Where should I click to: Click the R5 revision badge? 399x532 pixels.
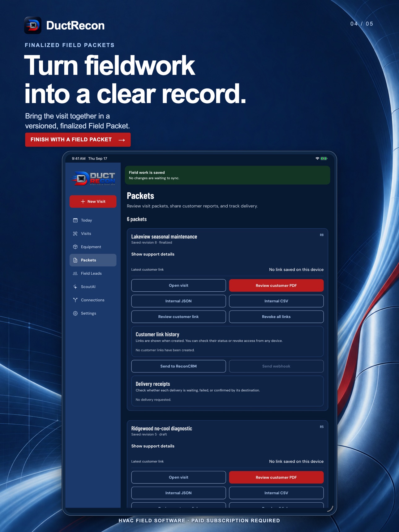coord(322,427)
